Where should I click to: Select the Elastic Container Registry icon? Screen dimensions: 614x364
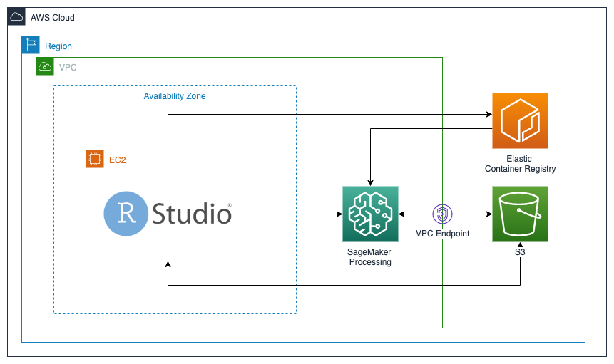[520, 121]
